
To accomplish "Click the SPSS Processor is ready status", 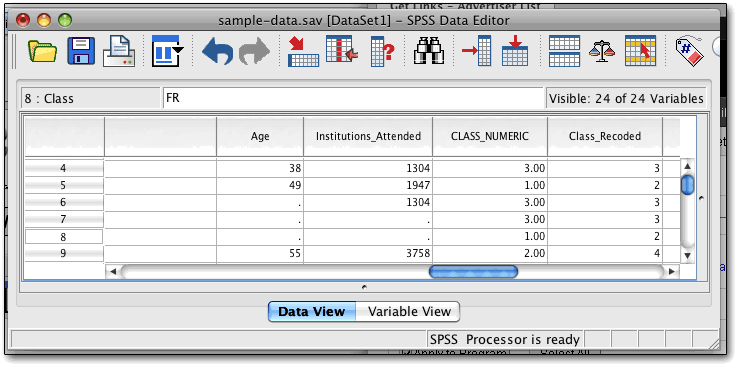I will [x=505, y=339].
